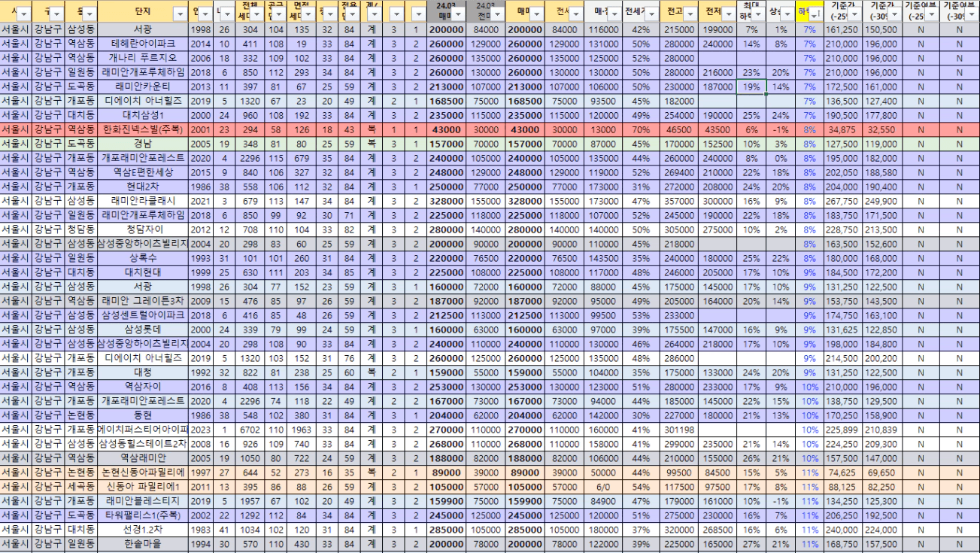Image resolution: width=980 pixels, height=553 pixels.
Task: Select the 삼성센트럴아이파크 cell
Action: (142, 315)
